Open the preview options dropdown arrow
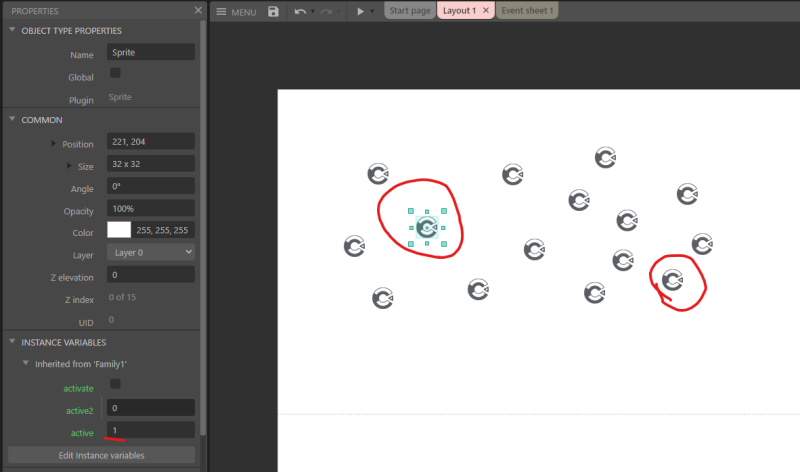800x472 pixels. (x=372, y=11)
